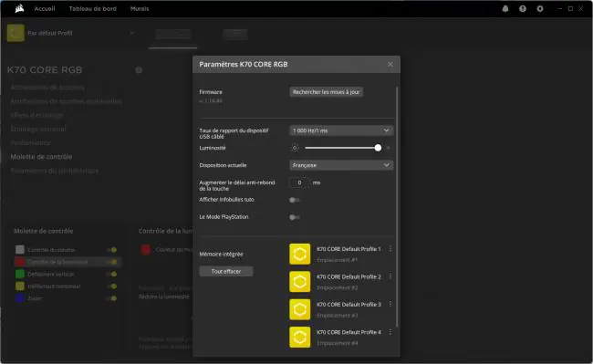Close the Paramètres K70 CORE RGB dialog
Viewport: 593px width, 364px height.
[x=390, y=64]
